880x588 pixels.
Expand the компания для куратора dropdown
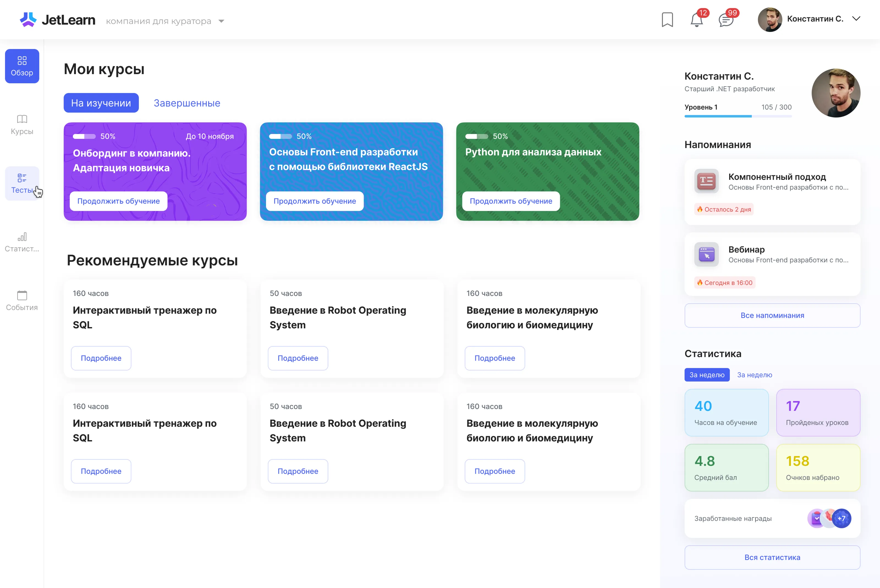click(222, 21)
